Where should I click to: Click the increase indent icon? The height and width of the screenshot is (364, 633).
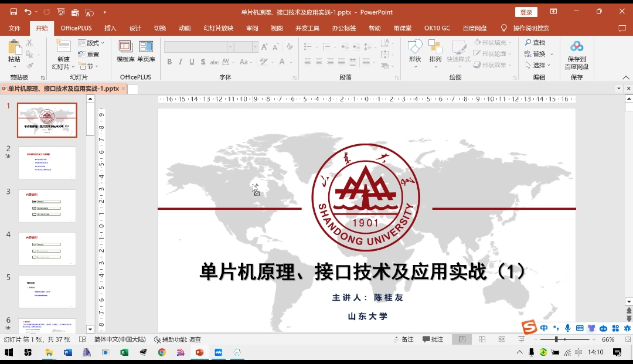pos(356,47)
